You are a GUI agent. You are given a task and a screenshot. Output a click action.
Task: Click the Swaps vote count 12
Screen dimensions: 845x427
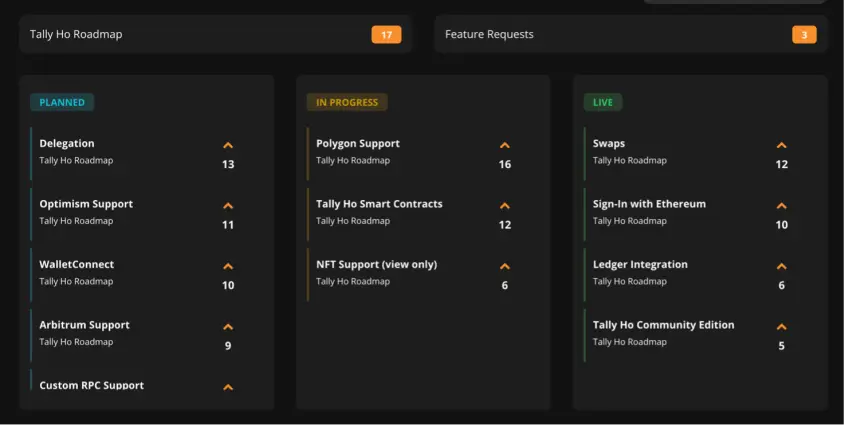pyautogui.click(x=781, y=164)
